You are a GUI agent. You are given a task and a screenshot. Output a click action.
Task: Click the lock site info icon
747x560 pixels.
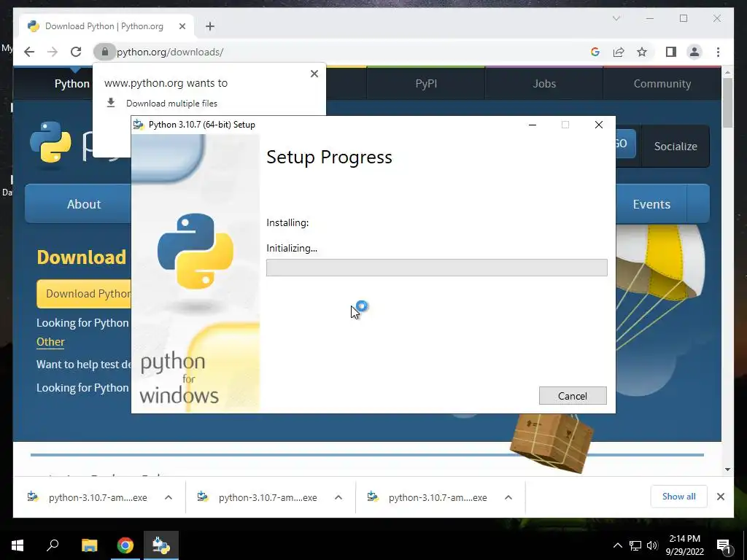point(105,52)
